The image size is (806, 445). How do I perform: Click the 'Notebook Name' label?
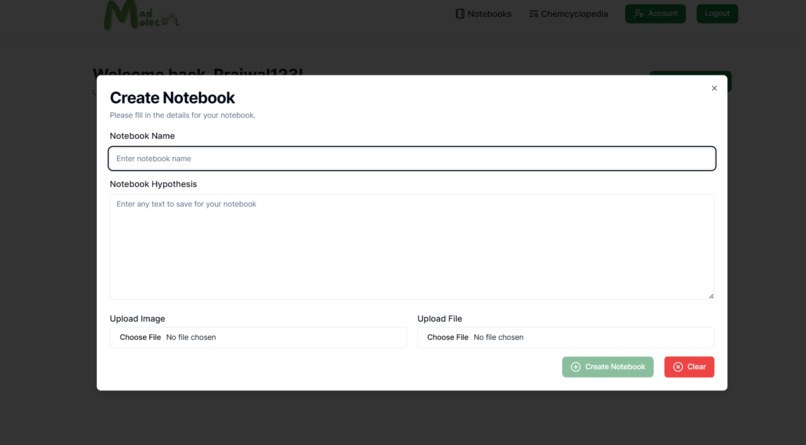pos(142,136)
